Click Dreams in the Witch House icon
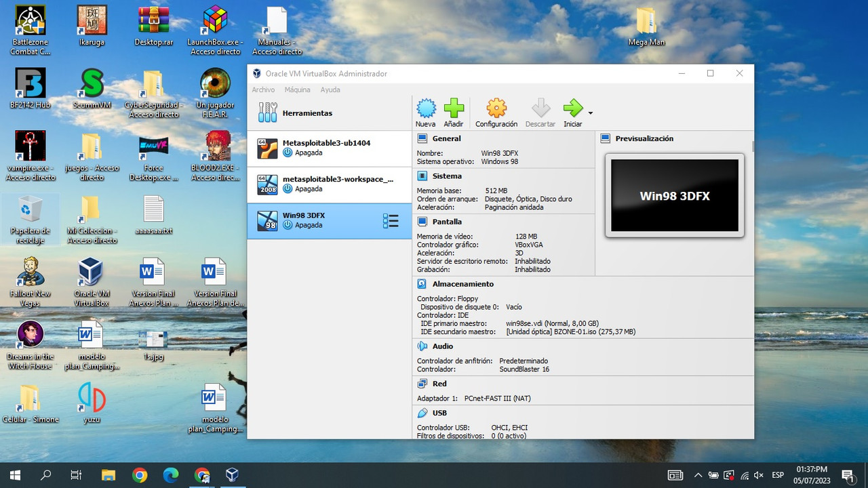This screenshot has height=488, width=868. coord(30,345)
